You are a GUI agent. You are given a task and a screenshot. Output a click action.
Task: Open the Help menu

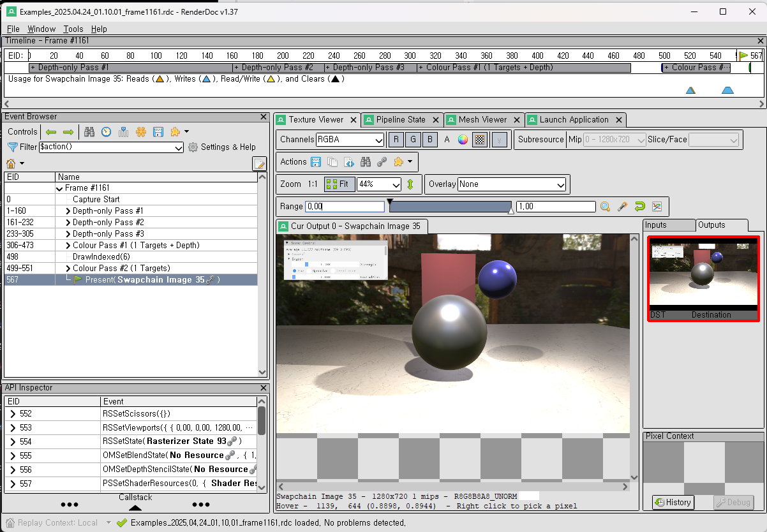(99, 29)
